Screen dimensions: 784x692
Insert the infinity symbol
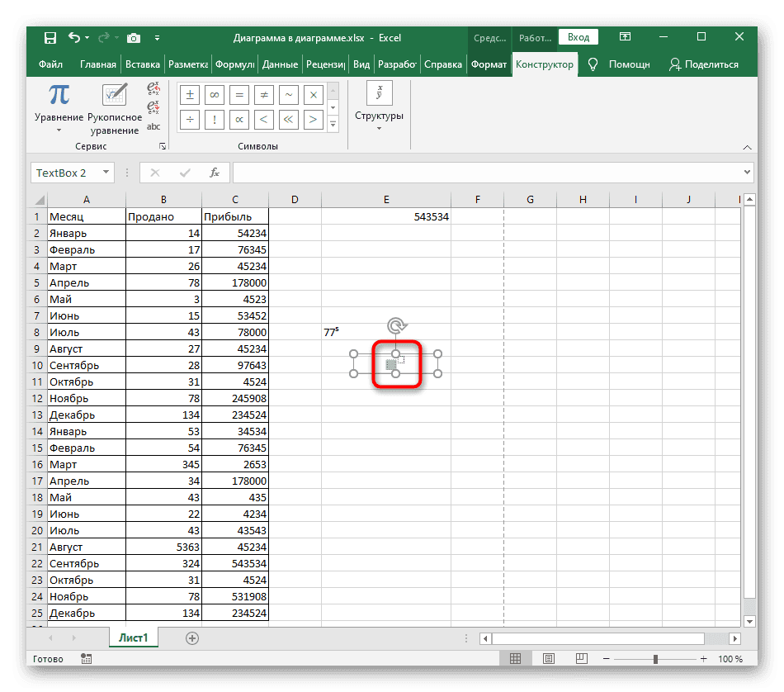click(215, 95)
